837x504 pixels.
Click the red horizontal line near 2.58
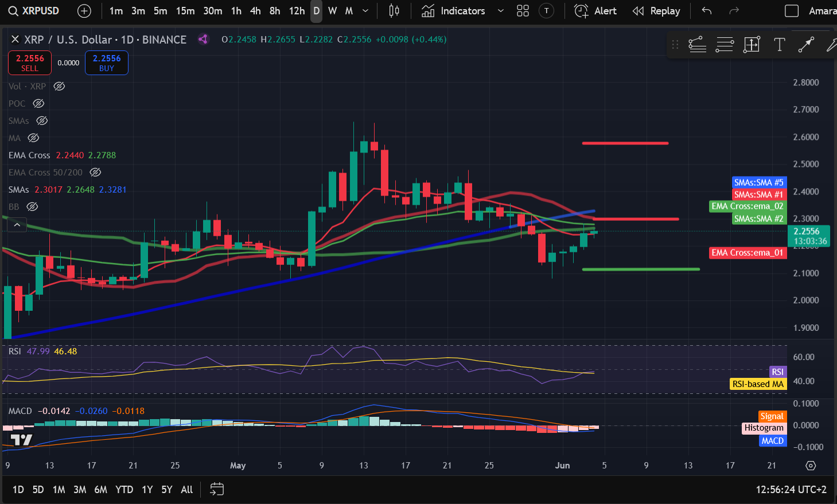[x=625, y=143]
